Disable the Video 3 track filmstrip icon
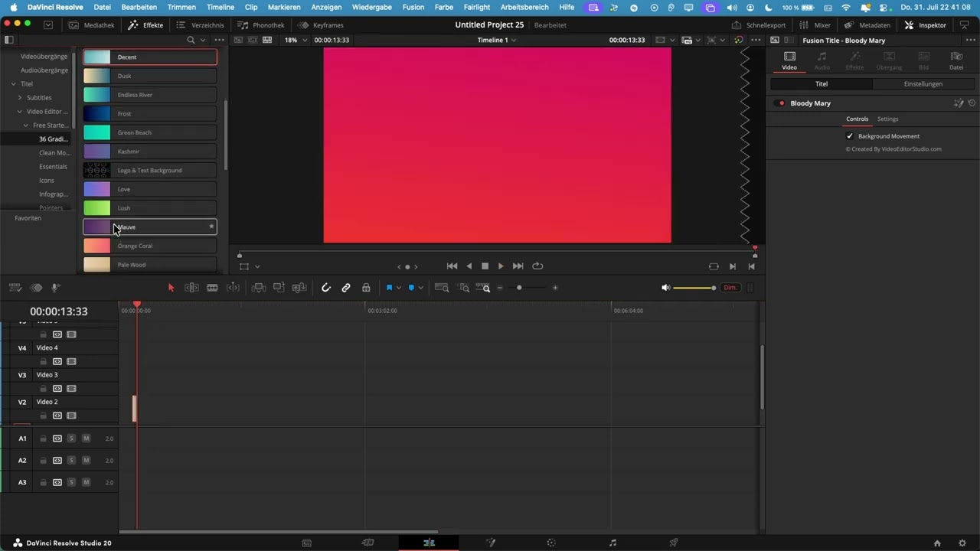 (x=71, y=389)
